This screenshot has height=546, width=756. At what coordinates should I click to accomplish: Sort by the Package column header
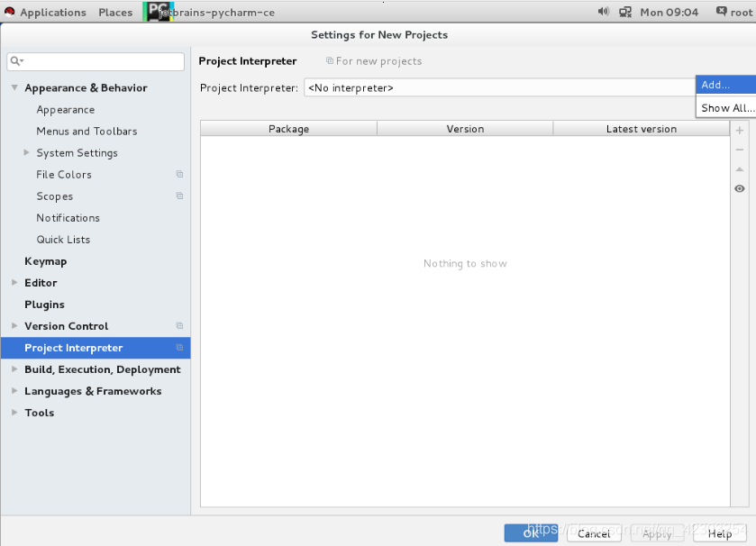point(289,129)
